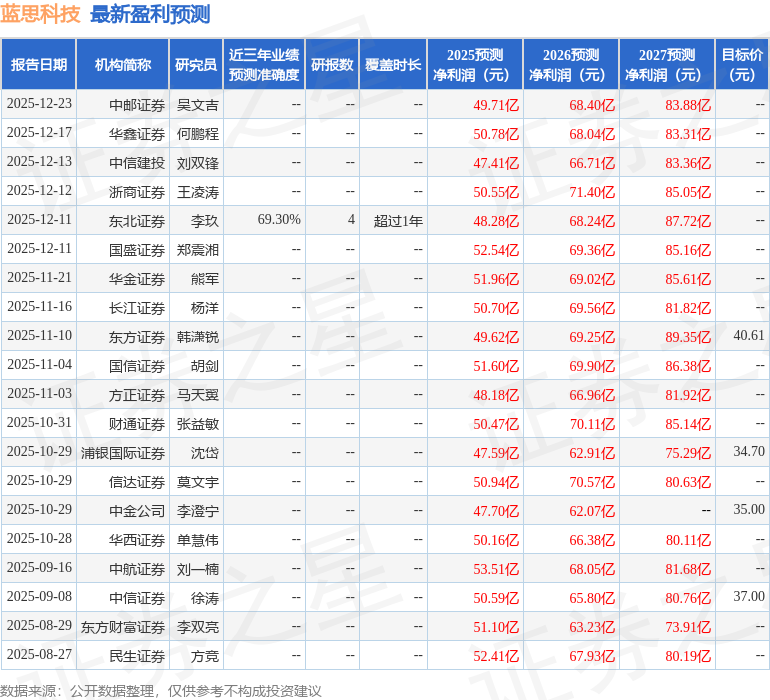Click the 2025预测净利润 column header
The height and width of the screenshot is (700, 770).
coord(475,65)
